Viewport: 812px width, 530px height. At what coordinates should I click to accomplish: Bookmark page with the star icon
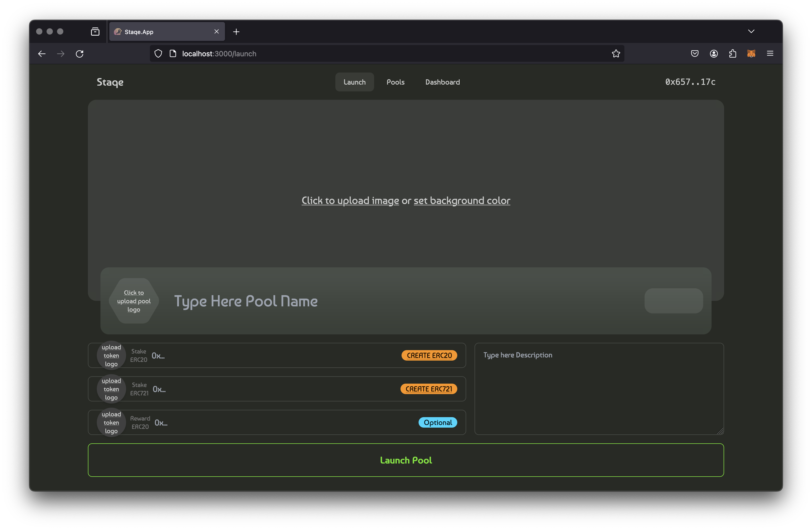616,54
